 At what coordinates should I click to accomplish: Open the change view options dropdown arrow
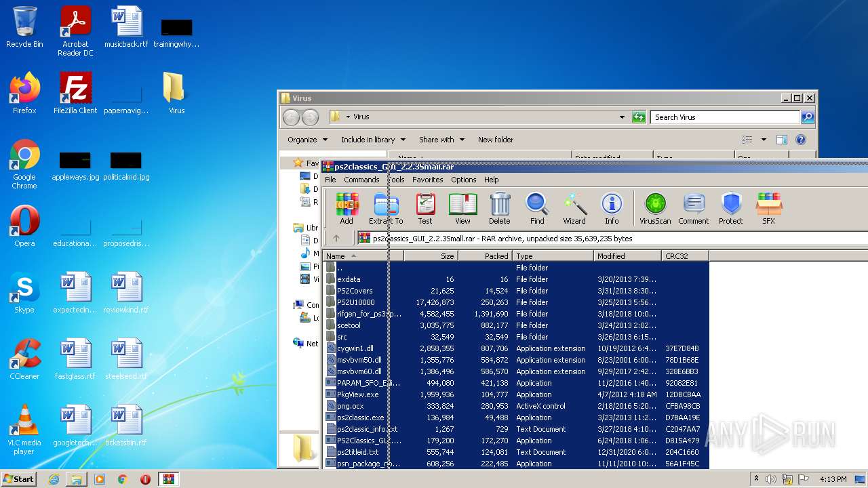click(763, 140)
